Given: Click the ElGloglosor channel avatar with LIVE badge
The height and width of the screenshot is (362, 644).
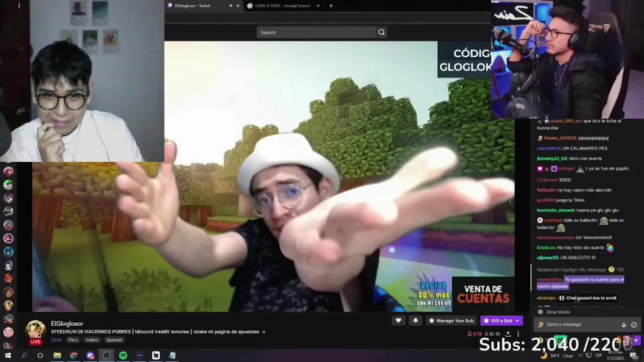Looking at the screenshot, I should [35, 332].
